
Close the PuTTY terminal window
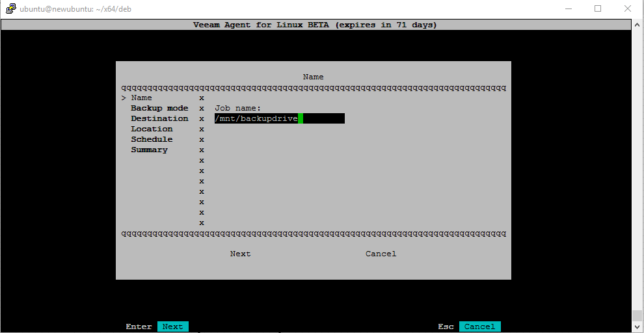(628, 8)
